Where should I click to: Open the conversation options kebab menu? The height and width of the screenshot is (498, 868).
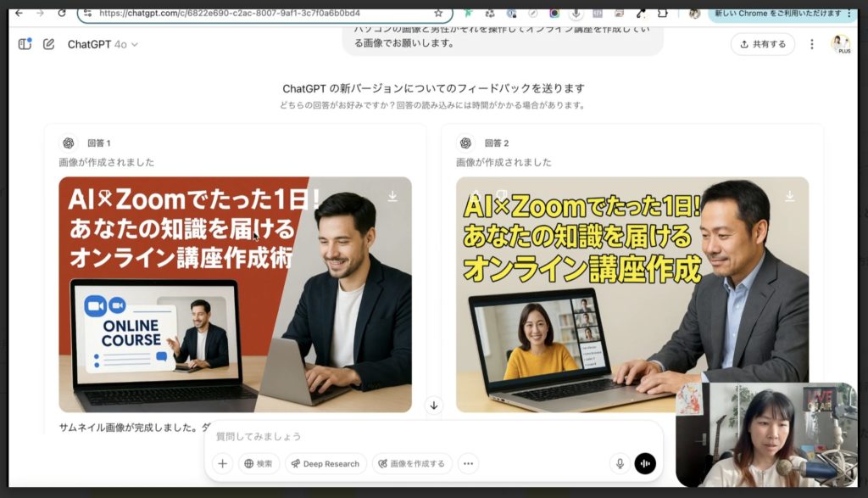click(812, 44)
